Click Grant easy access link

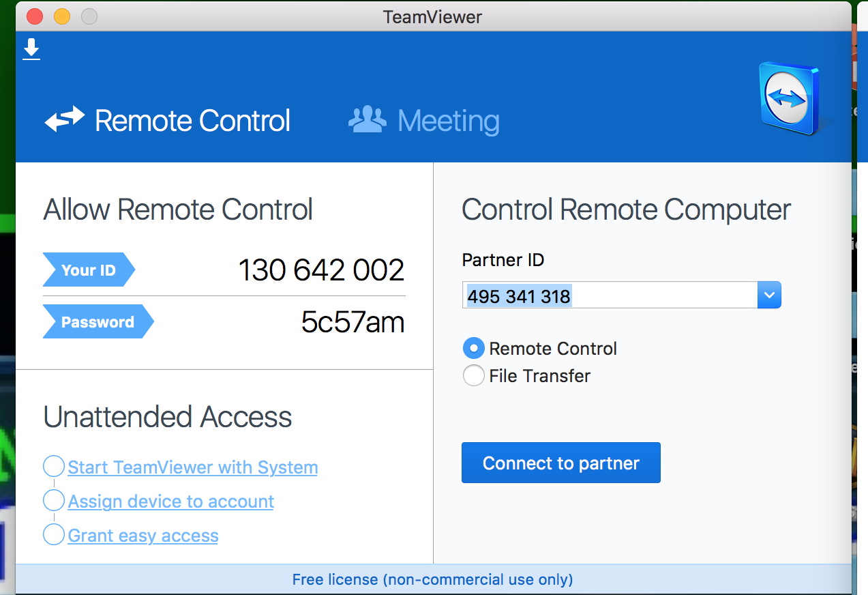click(x=143, y=536)
